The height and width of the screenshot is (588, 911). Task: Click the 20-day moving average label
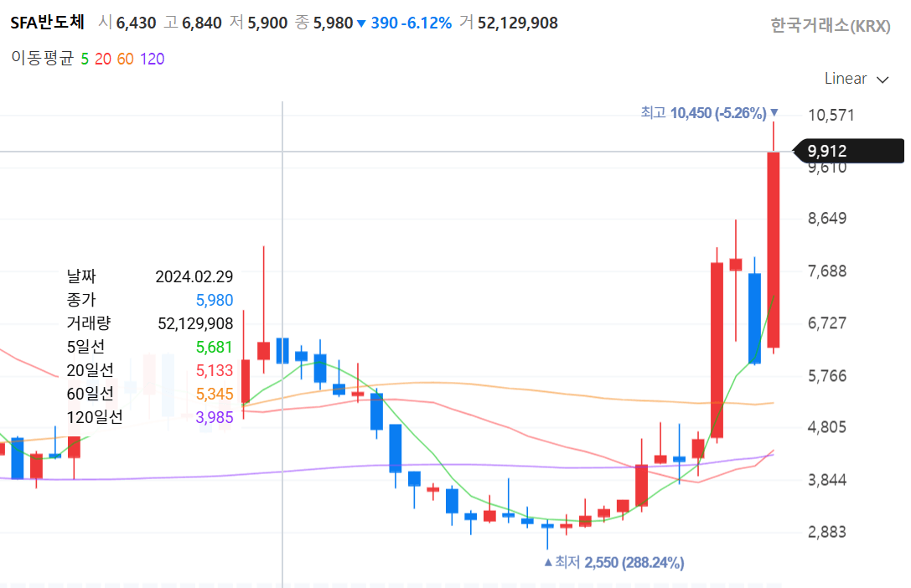coord(103,59)
